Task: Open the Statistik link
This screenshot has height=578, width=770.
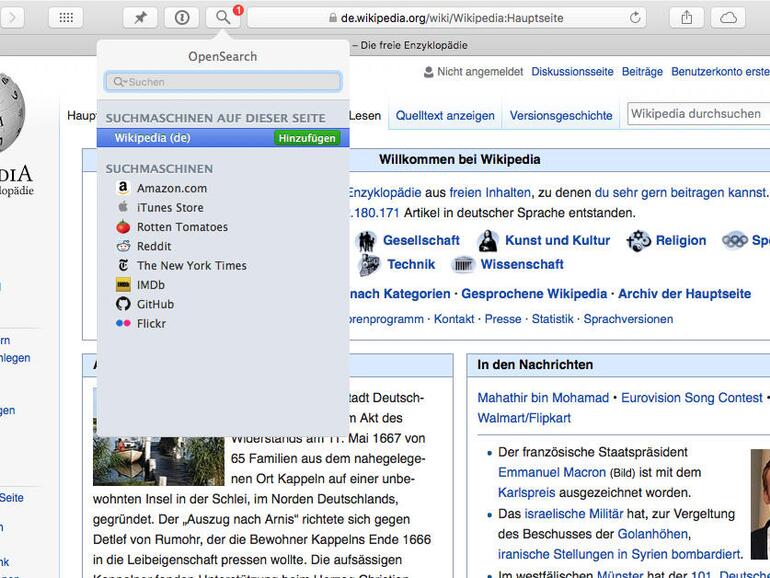Action: coord(552,319)
